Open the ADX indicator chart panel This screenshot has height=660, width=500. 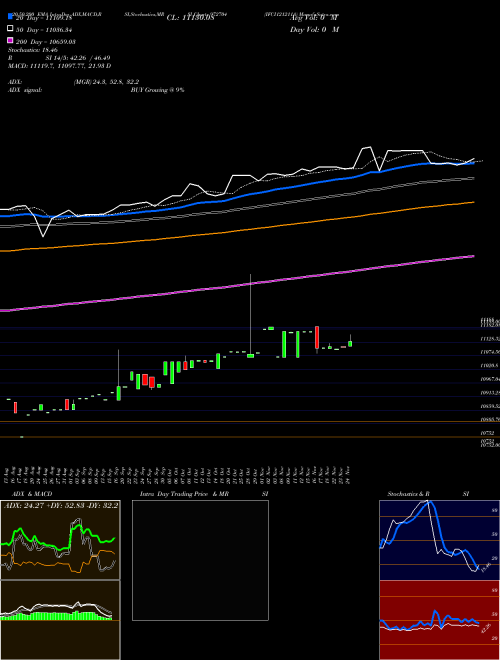(x=60, y=540)
